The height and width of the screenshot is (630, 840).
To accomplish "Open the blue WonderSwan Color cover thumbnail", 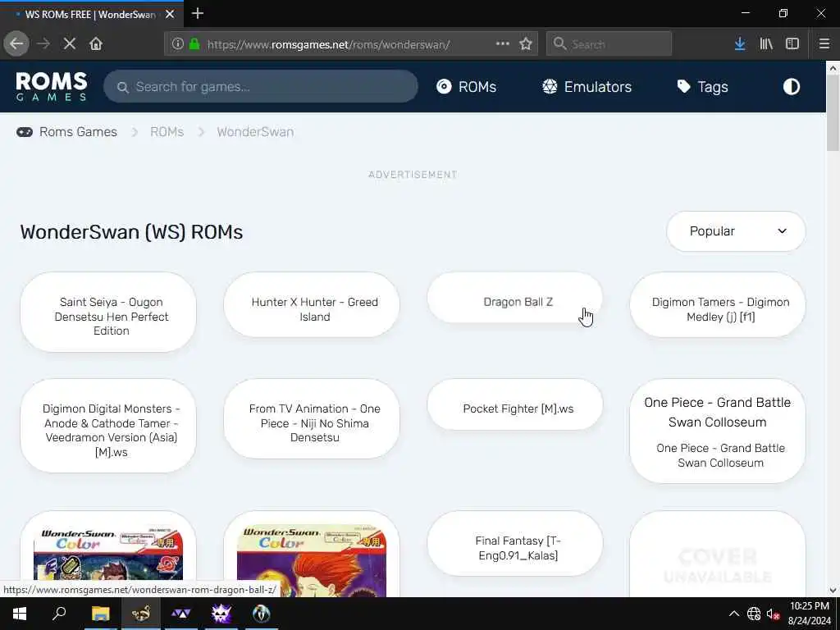I will coord(108,554).
